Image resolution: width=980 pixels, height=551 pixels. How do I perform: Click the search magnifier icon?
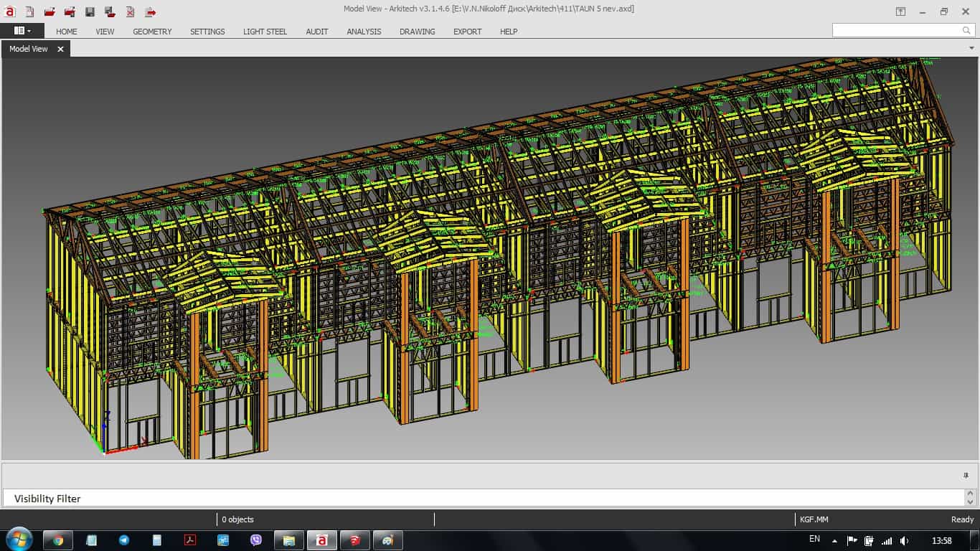[966, 31]
